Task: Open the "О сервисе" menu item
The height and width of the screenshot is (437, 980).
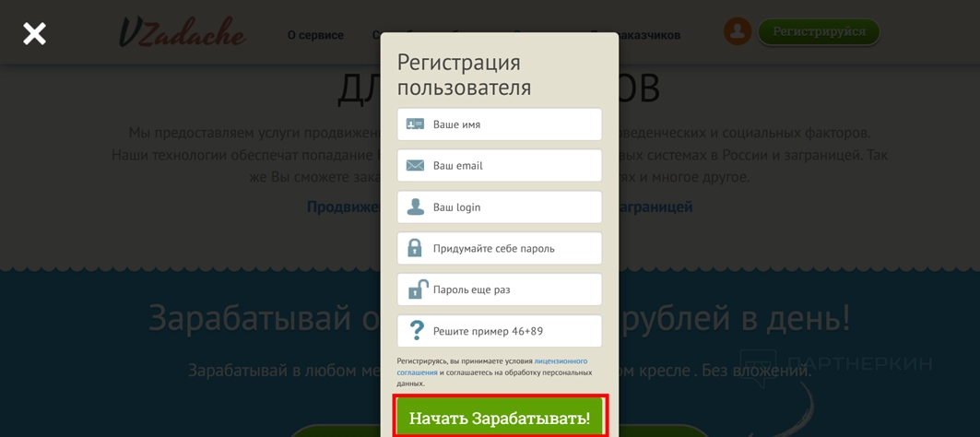Action: tap(315, 36)
